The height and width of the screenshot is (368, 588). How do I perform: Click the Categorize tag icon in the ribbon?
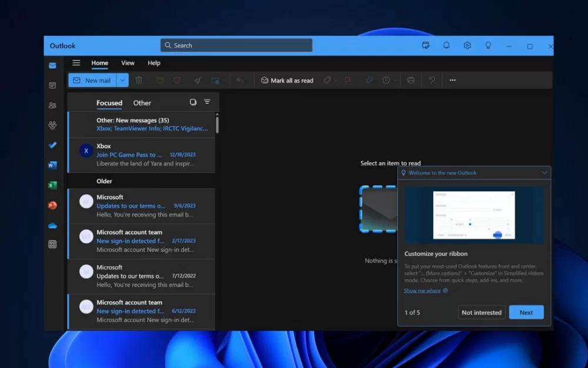point(327,80)
